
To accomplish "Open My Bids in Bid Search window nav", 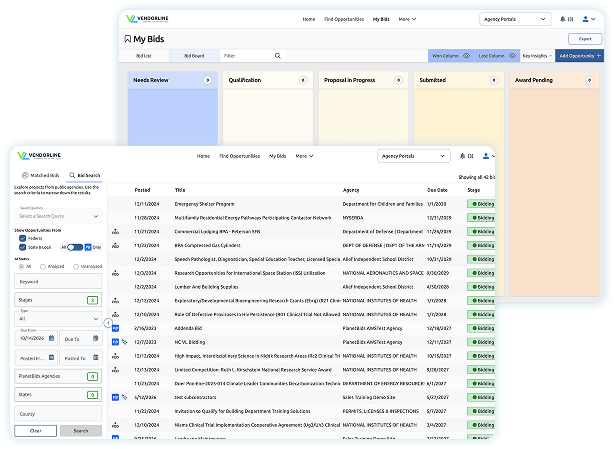I will 278,156.
